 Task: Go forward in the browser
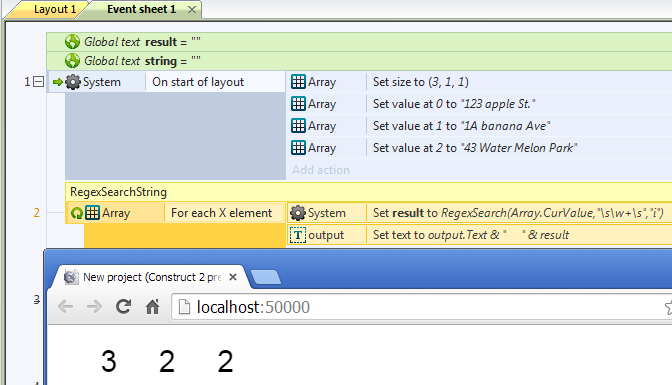94,307
